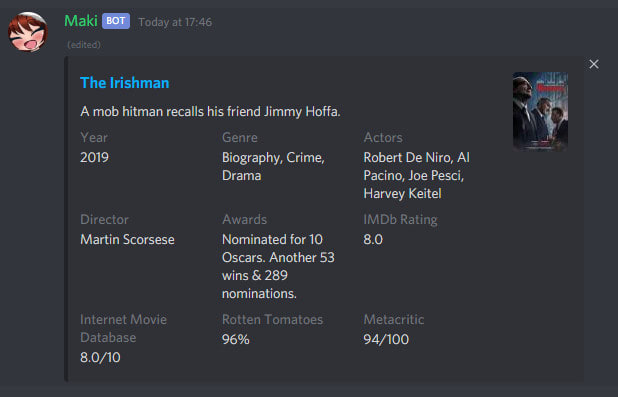618x397 pixels.
Task: Click the embed's left accent bar
Action: pos(66,219)
